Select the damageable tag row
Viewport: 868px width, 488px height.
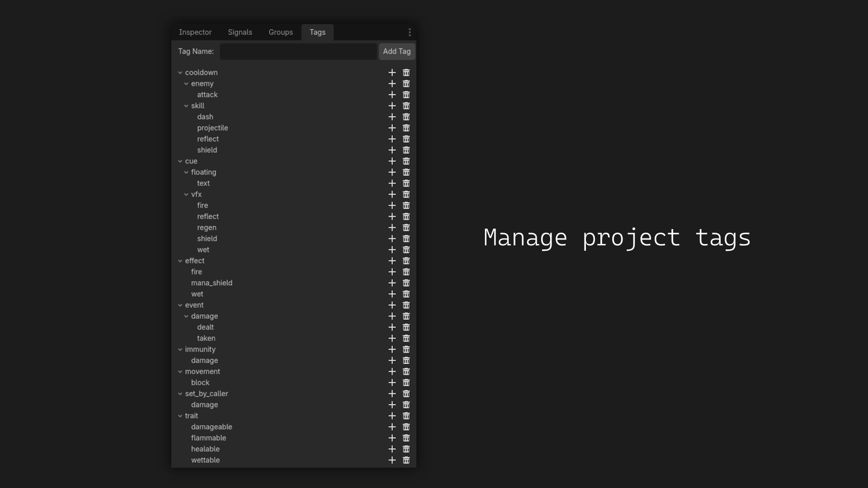[x=294, y=427]
